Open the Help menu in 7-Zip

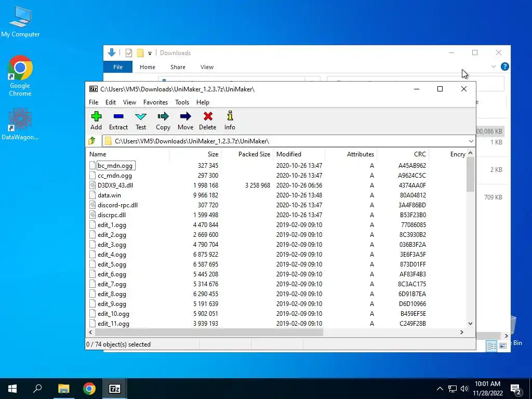tap(203, 102)
